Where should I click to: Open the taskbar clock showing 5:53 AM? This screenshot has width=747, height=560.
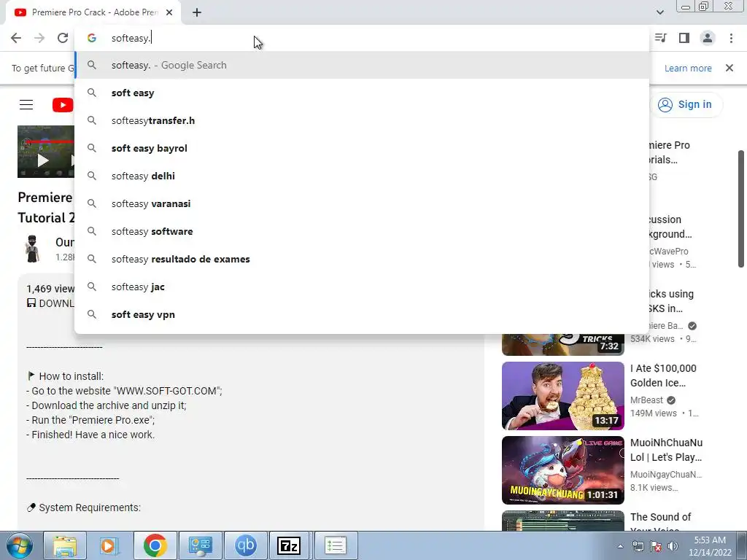click(709, 546)
